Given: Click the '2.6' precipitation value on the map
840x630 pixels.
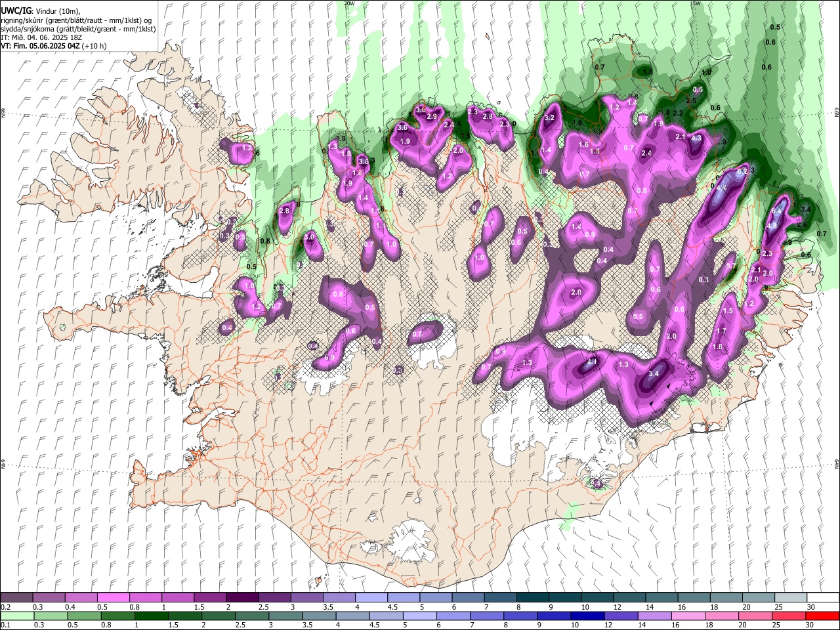Looking at the screenshot, I should 801,224.
